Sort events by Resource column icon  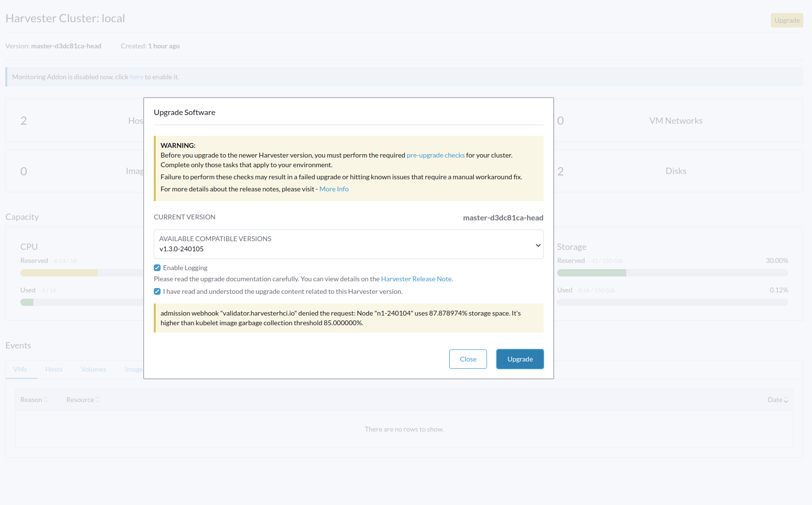tap(98, 400)
